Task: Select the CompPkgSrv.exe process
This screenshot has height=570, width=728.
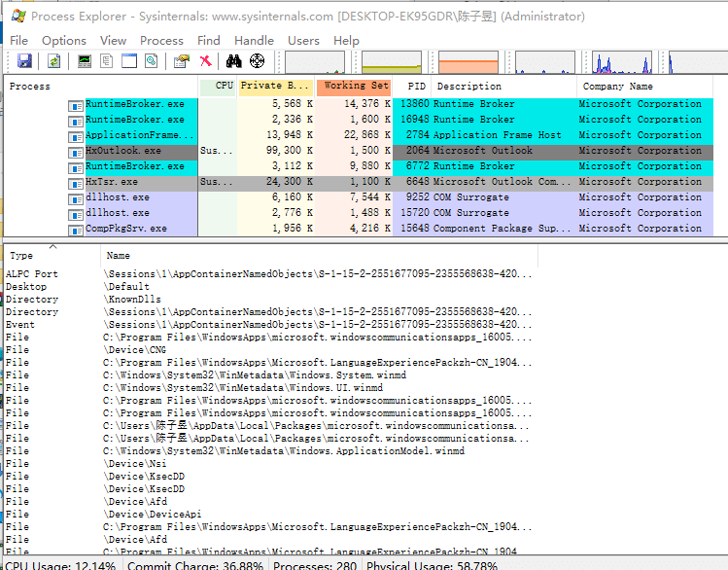Action: (359, 229)
